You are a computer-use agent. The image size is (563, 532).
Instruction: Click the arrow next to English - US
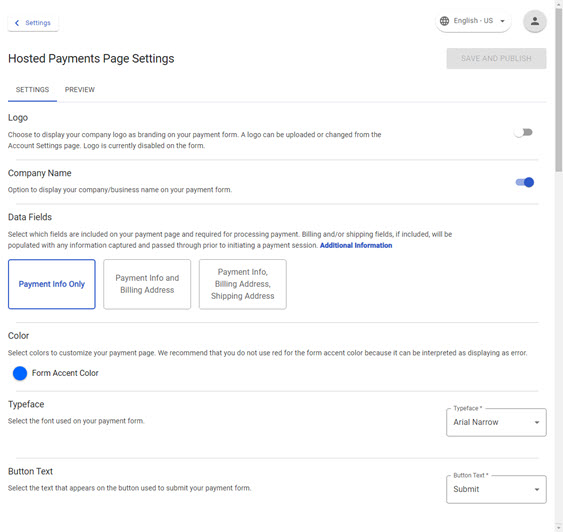click(502, 21)
